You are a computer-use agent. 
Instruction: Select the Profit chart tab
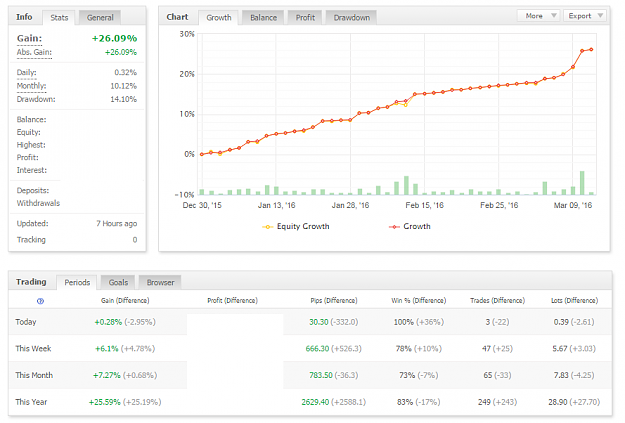[305, 18]
